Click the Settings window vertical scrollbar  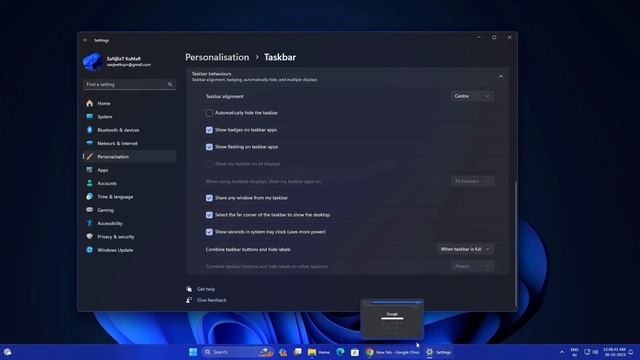516,243
